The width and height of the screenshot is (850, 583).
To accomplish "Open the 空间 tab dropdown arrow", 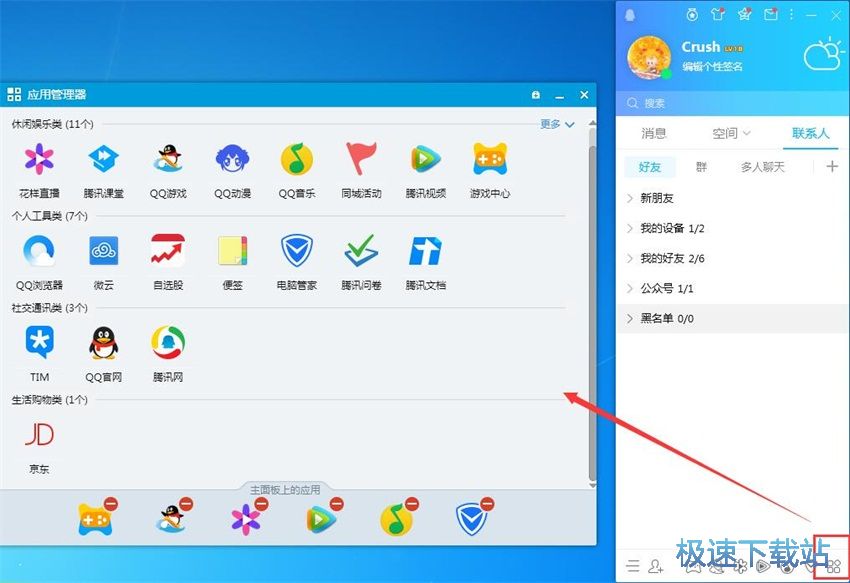I will [746, 133].
